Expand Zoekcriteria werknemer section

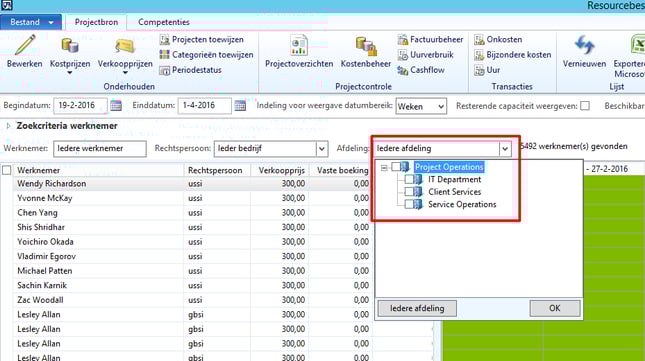[9, 126]
